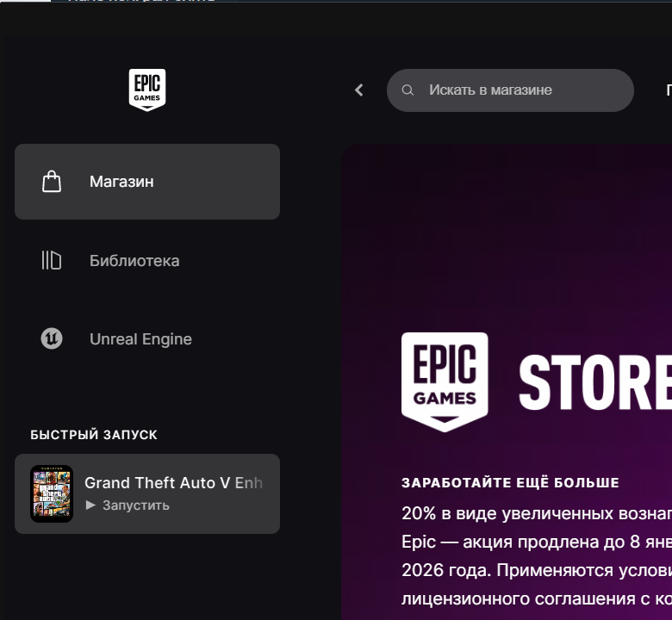Click the Epic Games logo in sidebar
Screen dimensions: 672x620
click(x=147, y=90)
